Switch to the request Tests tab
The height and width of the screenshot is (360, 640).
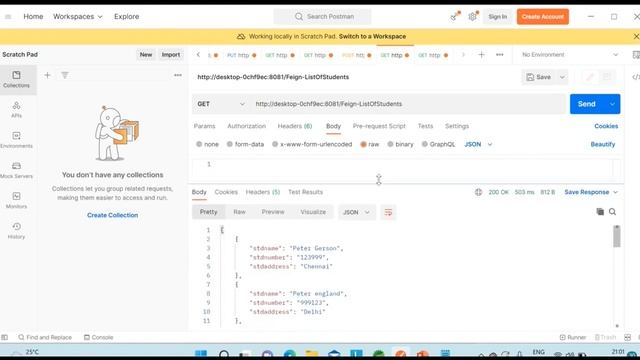click(x=425, y=126)
